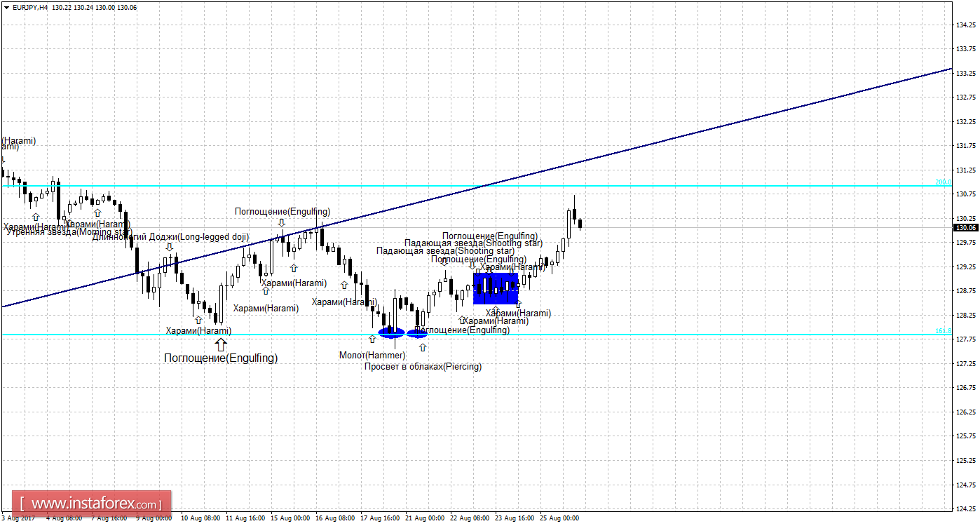980x526 pixels.
Task: Click the 124.25 price axis label
Action: point(967,508)
